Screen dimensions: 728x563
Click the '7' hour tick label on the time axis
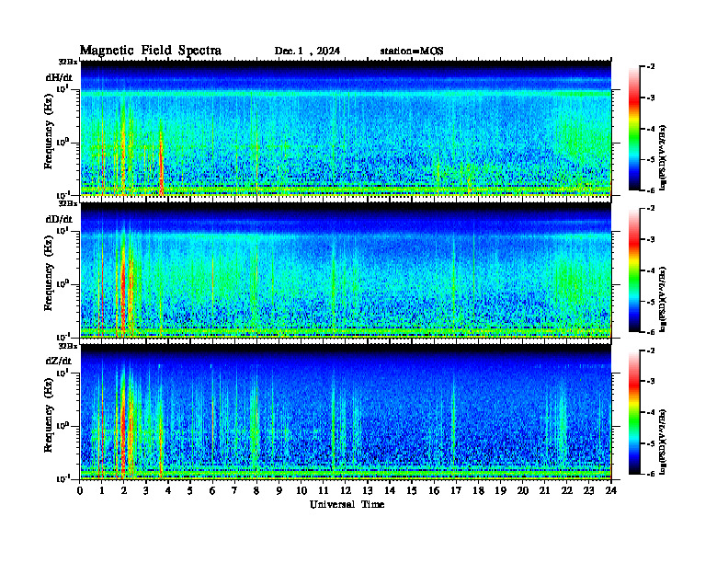coord(235,491)
